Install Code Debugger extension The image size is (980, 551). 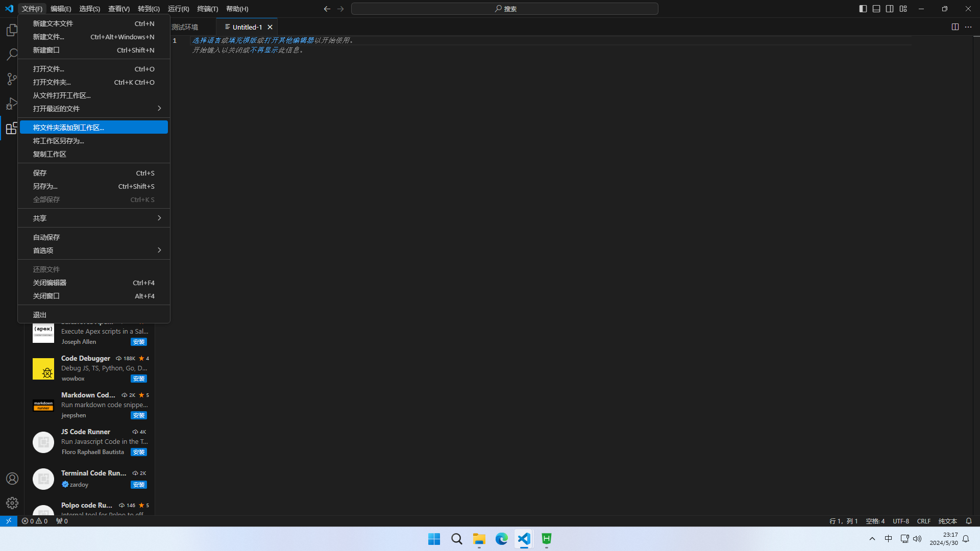tap(138, 379)
